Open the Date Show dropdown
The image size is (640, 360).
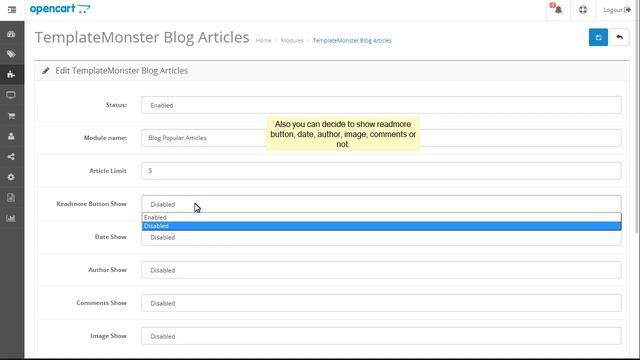381,238
